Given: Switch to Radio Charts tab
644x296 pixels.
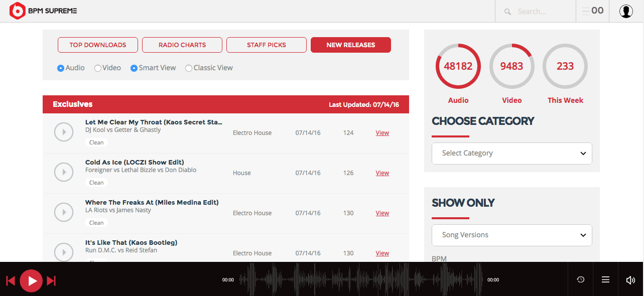Looking at the screenshot, I should (x=182, y=45).
